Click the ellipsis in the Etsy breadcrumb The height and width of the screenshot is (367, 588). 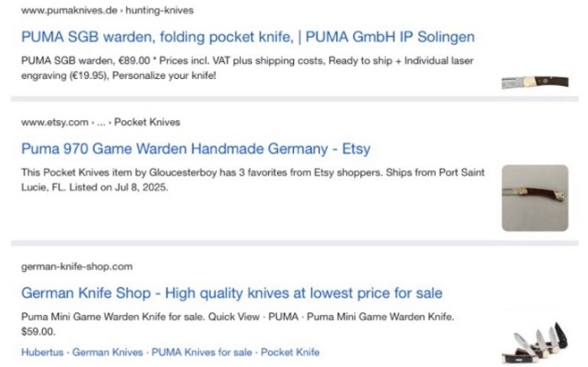tap(102, 123)
